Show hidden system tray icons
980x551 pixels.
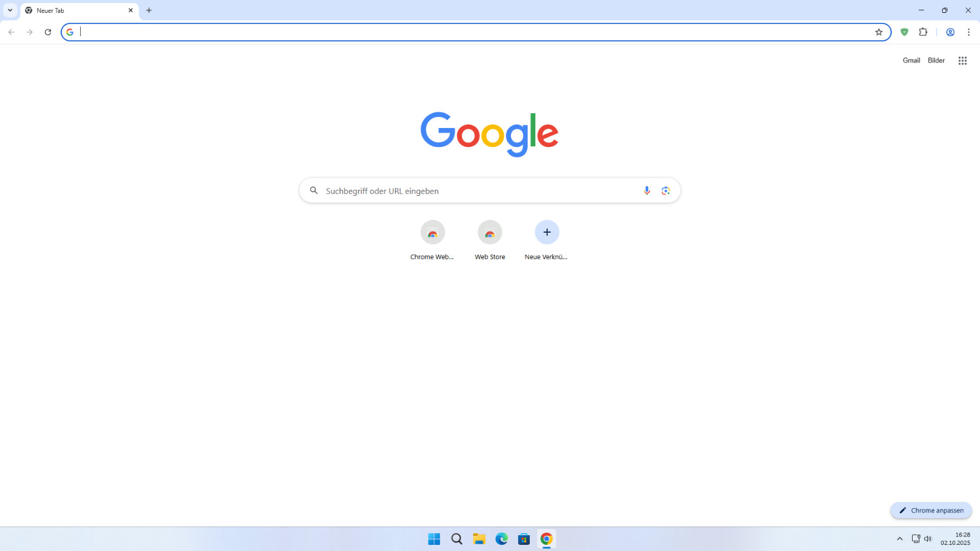(900, 539)
